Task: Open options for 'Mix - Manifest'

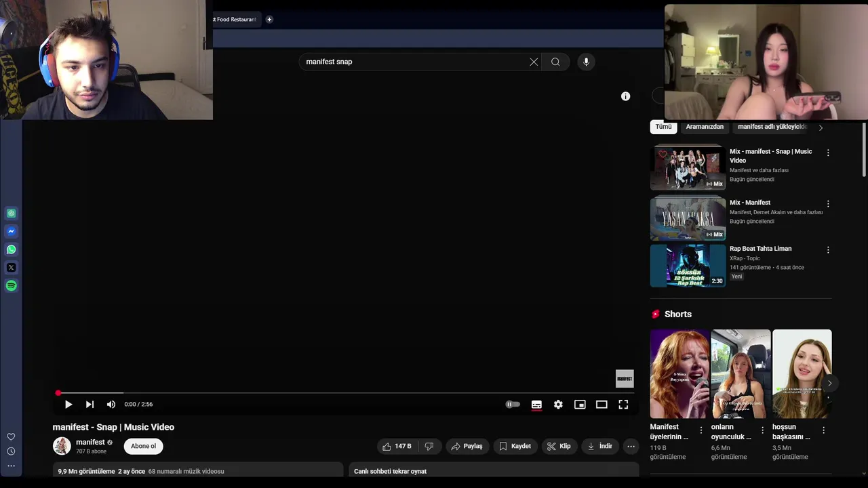Action: (828, 204)
